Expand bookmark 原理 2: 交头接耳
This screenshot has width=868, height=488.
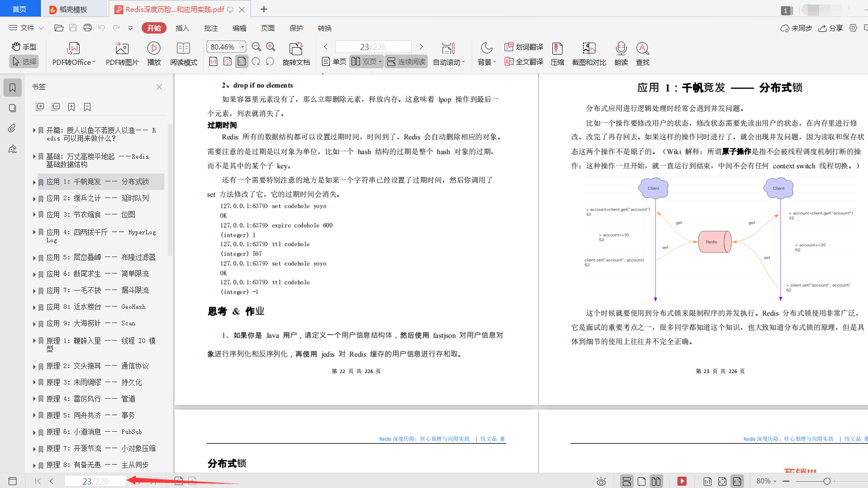[34, 366]
